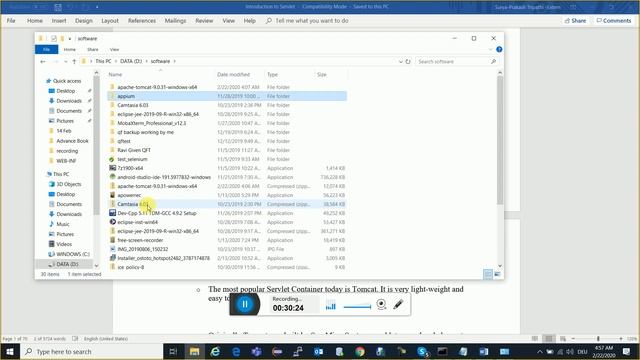Select installer_ostoto_hotspot application icon
This screenshot has height=360, width=640.
click(112, 258)
